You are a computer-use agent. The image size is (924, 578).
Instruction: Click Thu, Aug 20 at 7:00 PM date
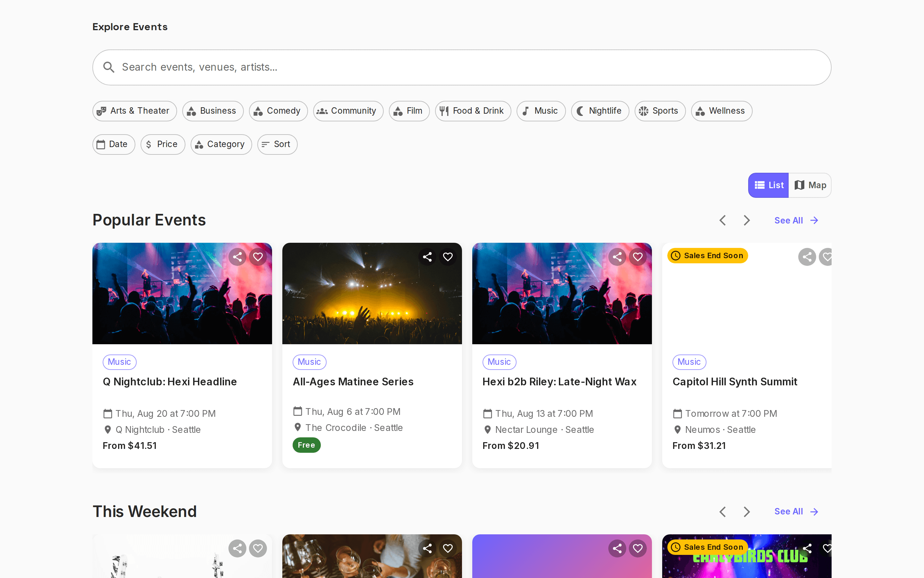165,414
